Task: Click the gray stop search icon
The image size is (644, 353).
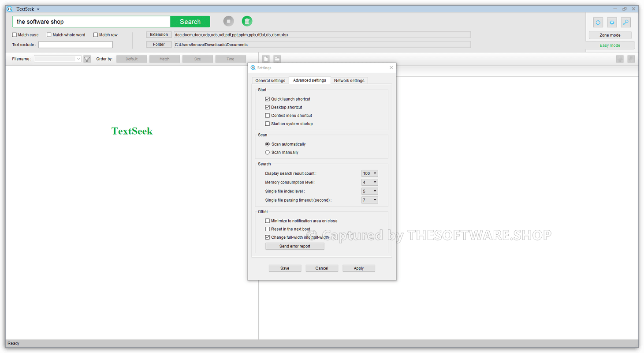Action: 228,21
